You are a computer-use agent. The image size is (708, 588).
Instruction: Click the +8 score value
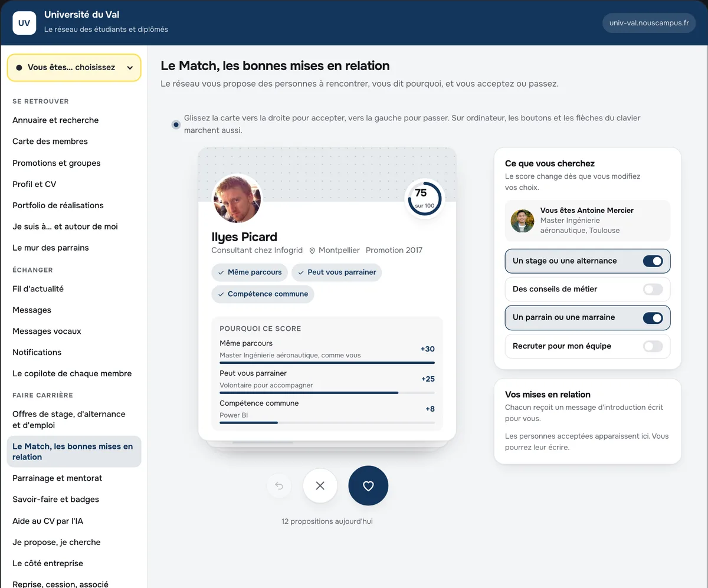[430, 409]
